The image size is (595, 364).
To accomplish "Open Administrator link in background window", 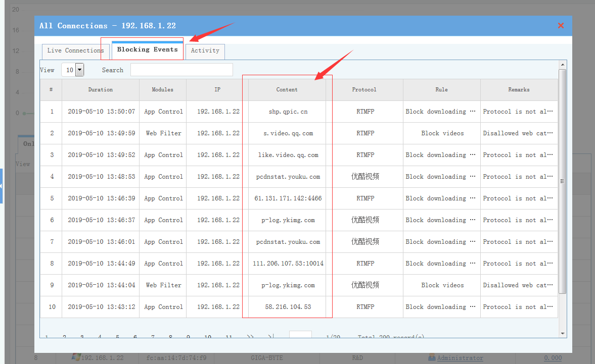I will (460, 358).
